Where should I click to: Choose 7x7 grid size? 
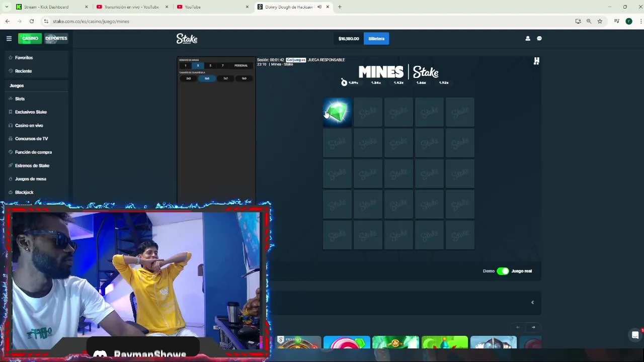pos(225,78)
